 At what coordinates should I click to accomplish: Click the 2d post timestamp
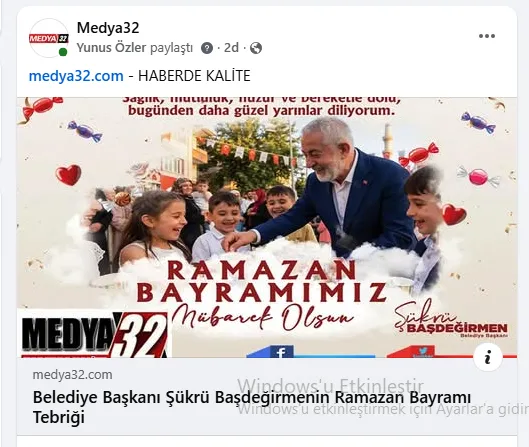point(231,48)
